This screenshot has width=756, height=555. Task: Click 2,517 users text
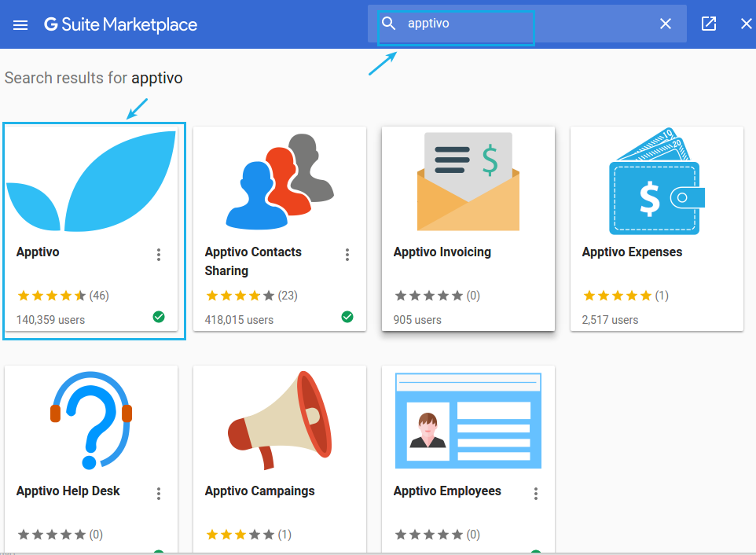610,320
